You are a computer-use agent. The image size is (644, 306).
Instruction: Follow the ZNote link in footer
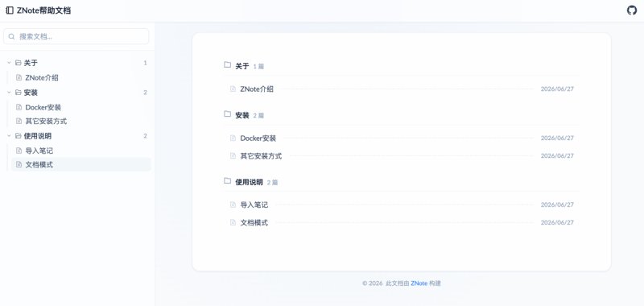(419, 283)
